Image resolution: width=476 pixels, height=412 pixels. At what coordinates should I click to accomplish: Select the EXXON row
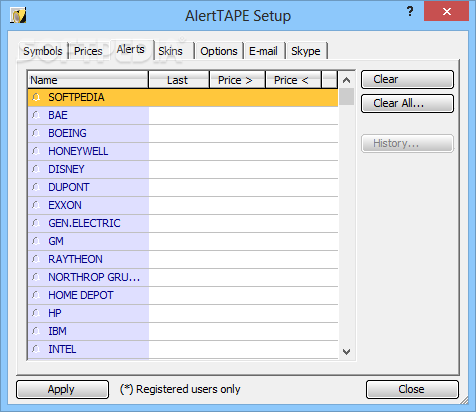[183, 205]
